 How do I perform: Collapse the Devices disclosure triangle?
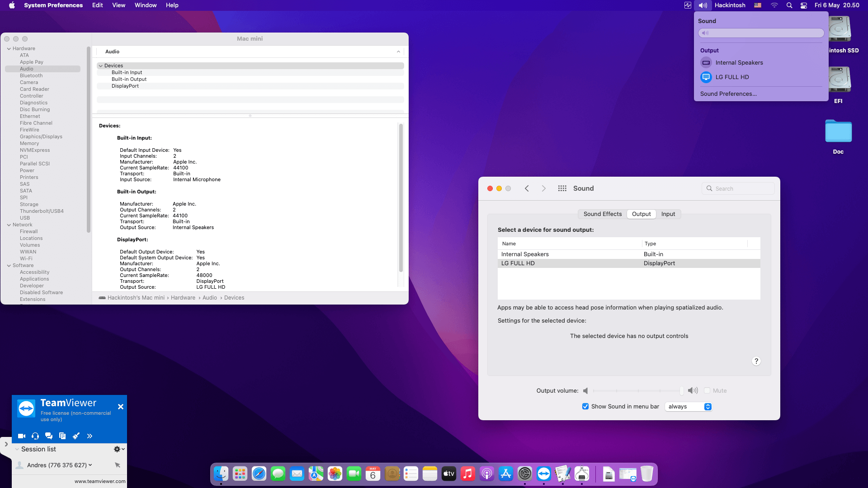(x=100, y=66)
